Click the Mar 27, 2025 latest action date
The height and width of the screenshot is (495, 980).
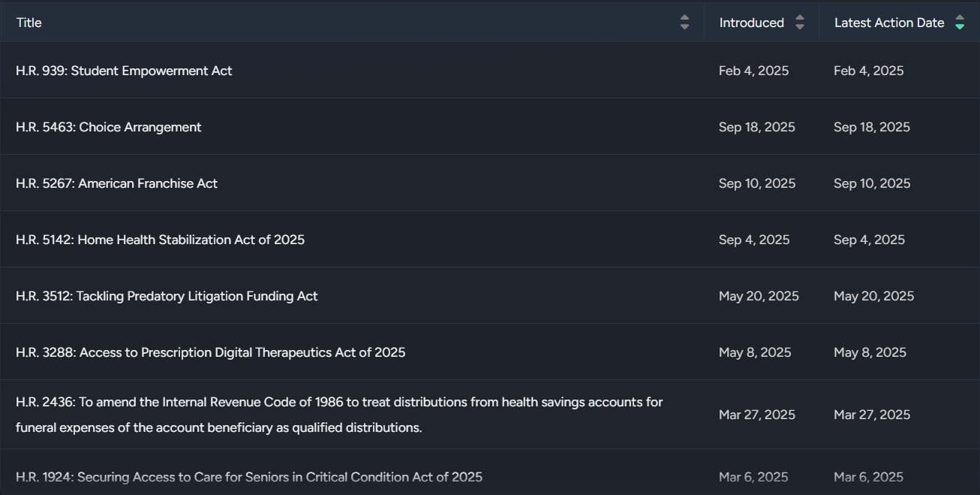click(871, 415)
